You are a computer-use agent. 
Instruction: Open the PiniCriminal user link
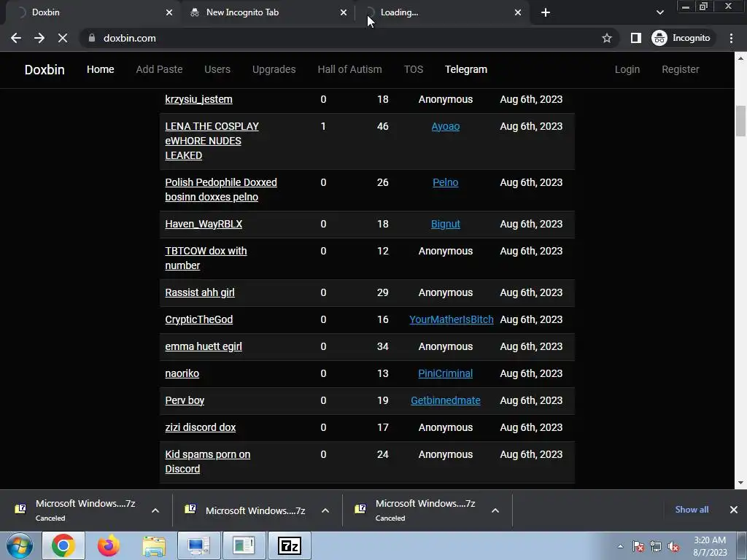[446, 373]
